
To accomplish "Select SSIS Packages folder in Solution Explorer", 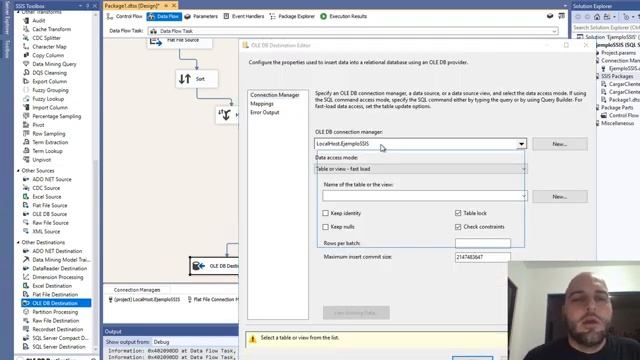I will coord(617,76).
